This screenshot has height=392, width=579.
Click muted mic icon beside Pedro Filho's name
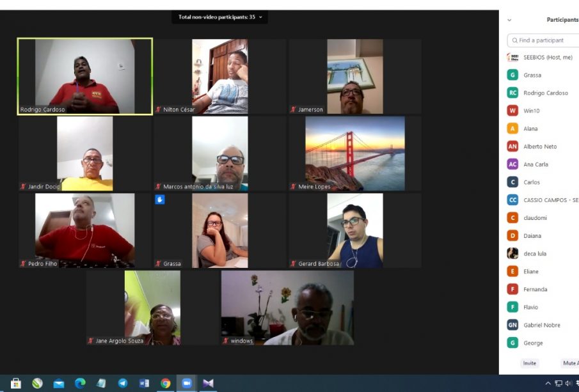pos(24,263)
